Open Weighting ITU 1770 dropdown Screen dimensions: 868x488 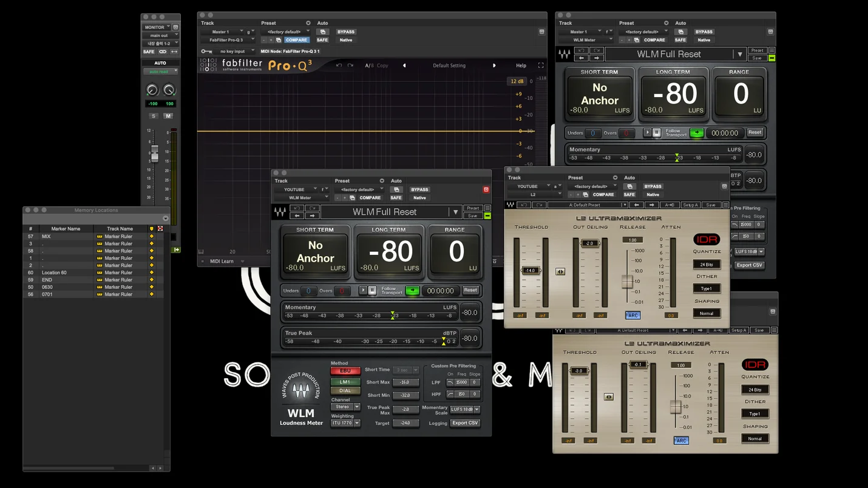(x=345, y=423)
